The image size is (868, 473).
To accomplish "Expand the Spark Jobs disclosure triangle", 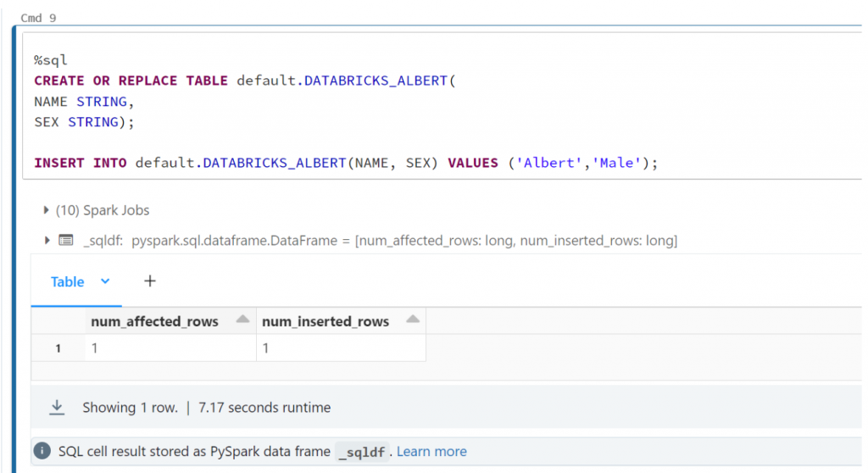I will [x=46, y=210].
